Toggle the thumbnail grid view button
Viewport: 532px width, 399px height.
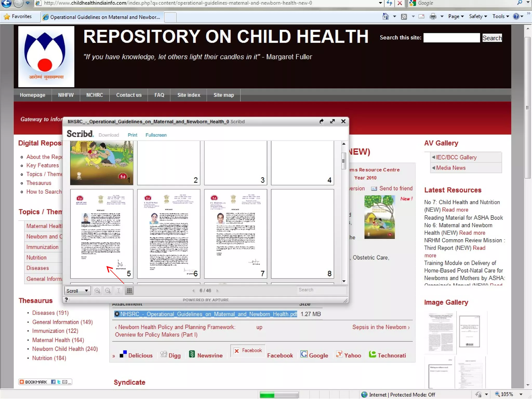(x=129, y=290)
